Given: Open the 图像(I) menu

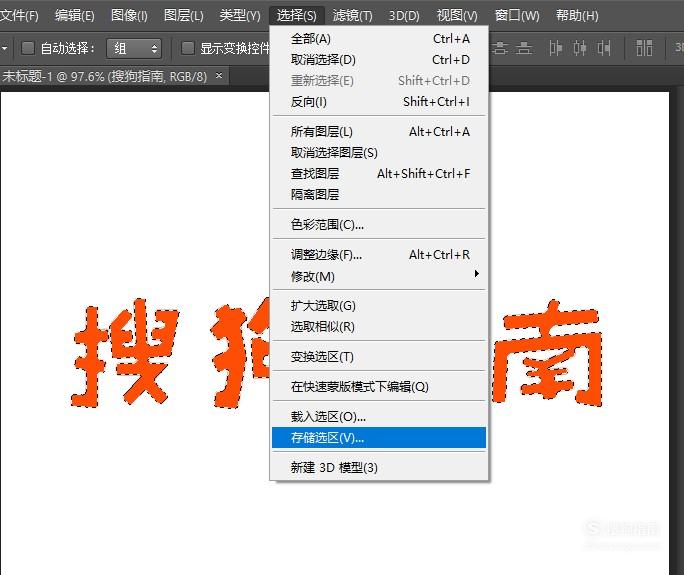Looking at the screenshot, I should (129, 16).
